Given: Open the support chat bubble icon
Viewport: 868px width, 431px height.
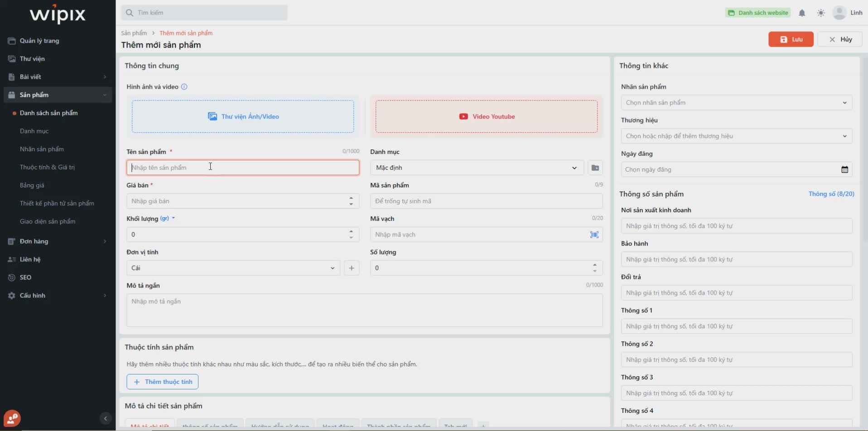Looking at the screenshot, I should pyautogui.click(x=12, y=418).
